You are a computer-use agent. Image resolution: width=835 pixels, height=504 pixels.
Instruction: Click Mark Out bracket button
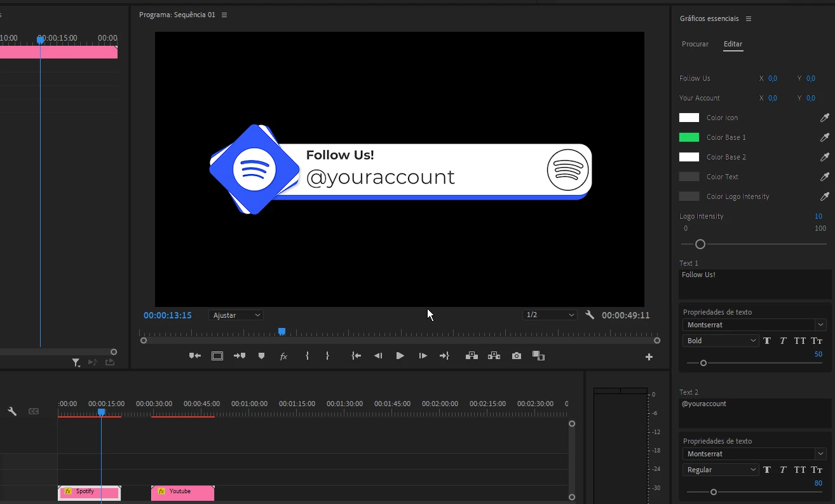[327, 356]
